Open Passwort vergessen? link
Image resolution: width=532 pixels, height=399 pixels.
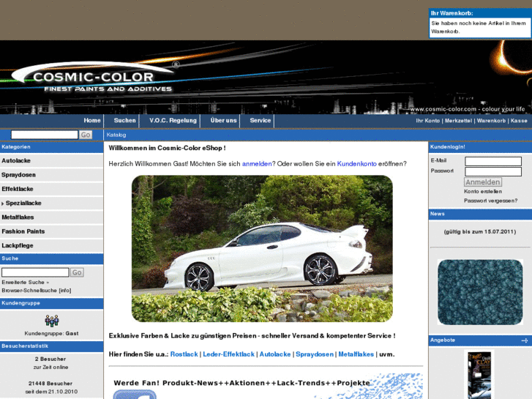pyautogui.click(x=490, y=201)
